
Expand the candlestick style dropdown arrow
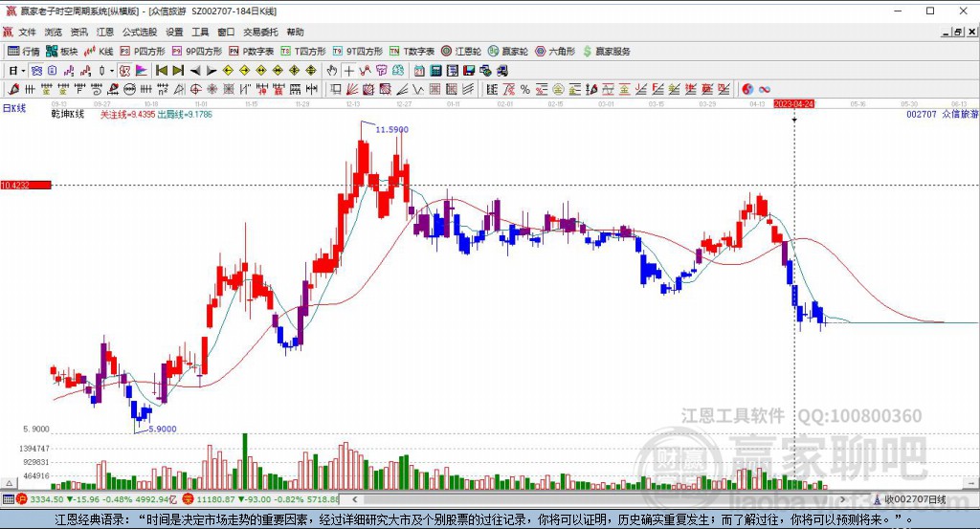pyautogui.click(x=112, y=71)
